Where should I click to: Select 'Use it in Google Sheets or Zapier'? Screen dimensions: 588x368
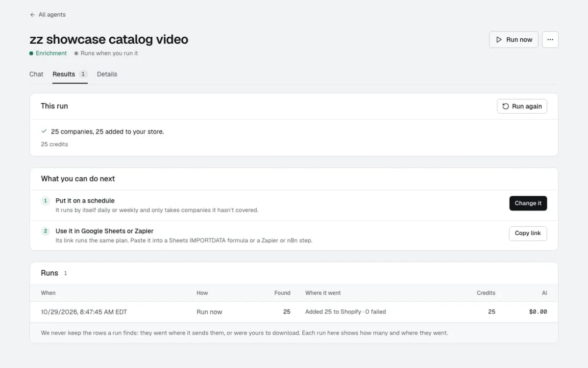point(104,231)
